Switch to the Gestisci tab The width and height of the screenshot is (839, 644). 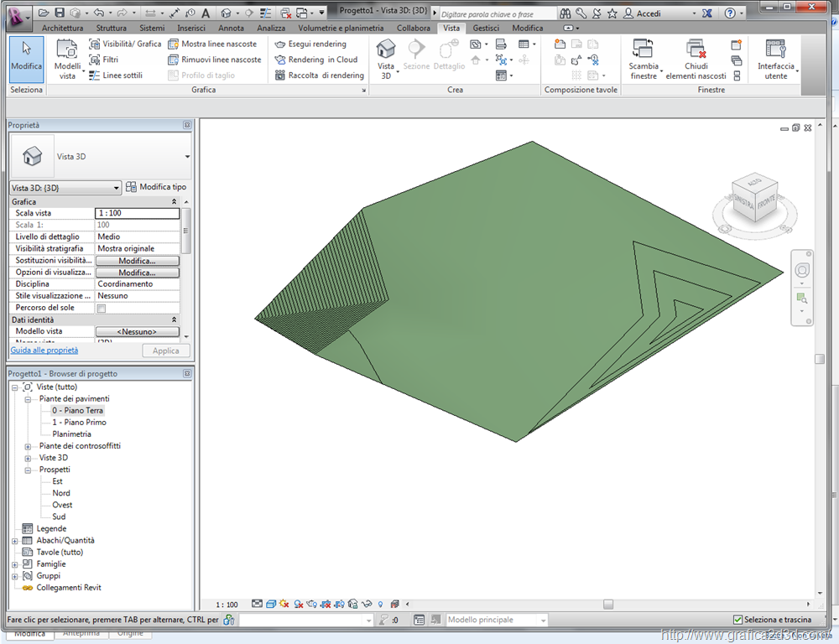click(x=485, y=28)
